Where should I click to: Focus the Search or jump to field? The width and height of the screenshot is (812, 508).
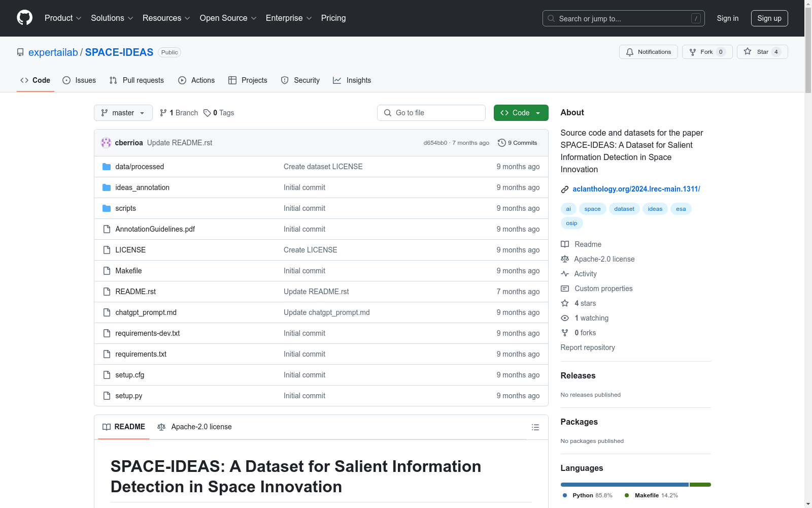coord(624,18)
